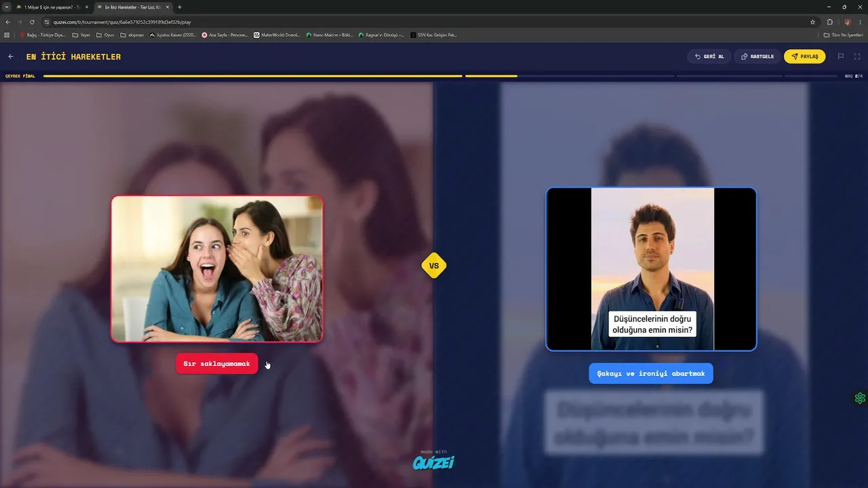Open a new browser tab
Screen dimensions: 868x488
(x=179, y=7)
